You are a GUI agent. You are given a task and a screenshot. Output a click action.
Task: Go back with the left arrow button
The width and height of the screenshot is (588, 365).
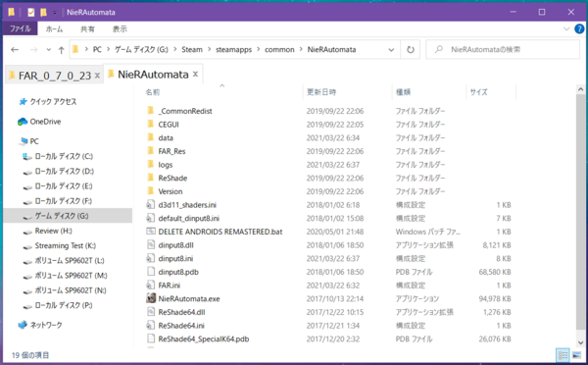(15, 50)
